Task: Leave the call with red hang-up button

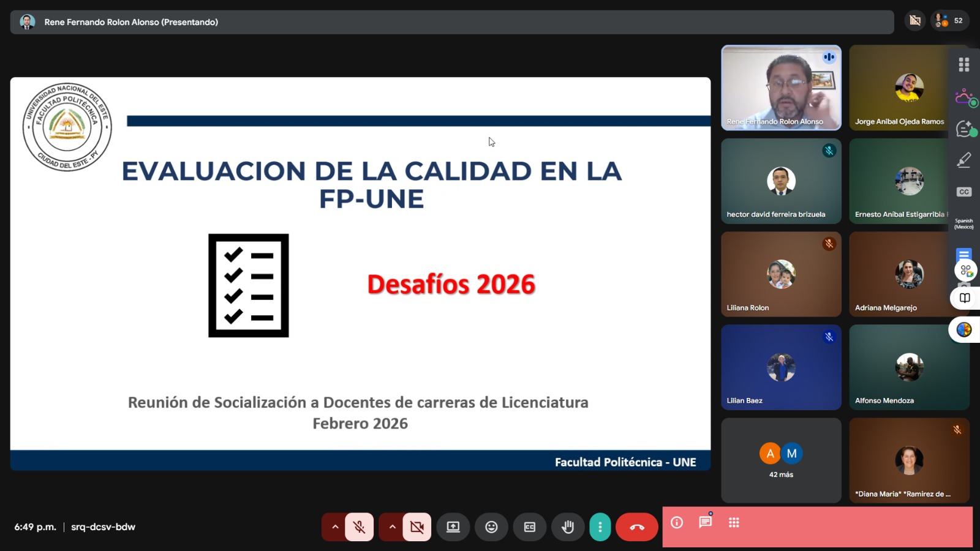Action: tap(637, 527)
